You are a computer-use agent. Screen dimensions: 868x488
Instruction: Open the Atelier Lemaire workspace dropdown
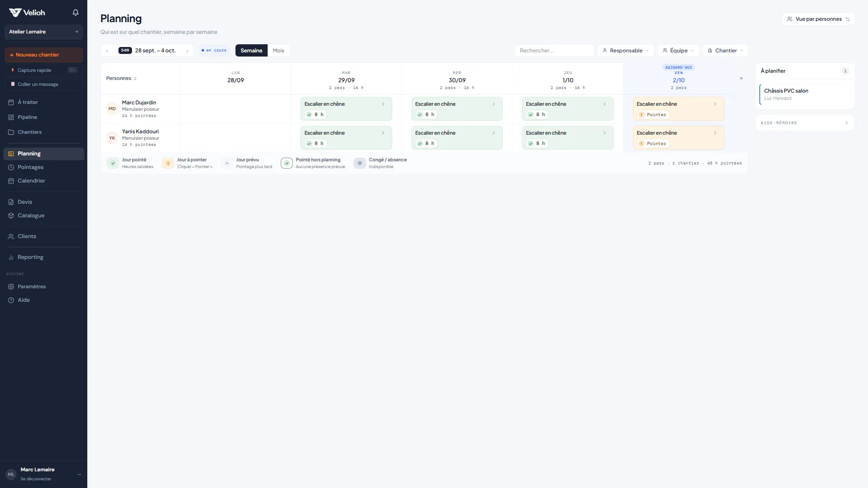click(x=43, y=32)
